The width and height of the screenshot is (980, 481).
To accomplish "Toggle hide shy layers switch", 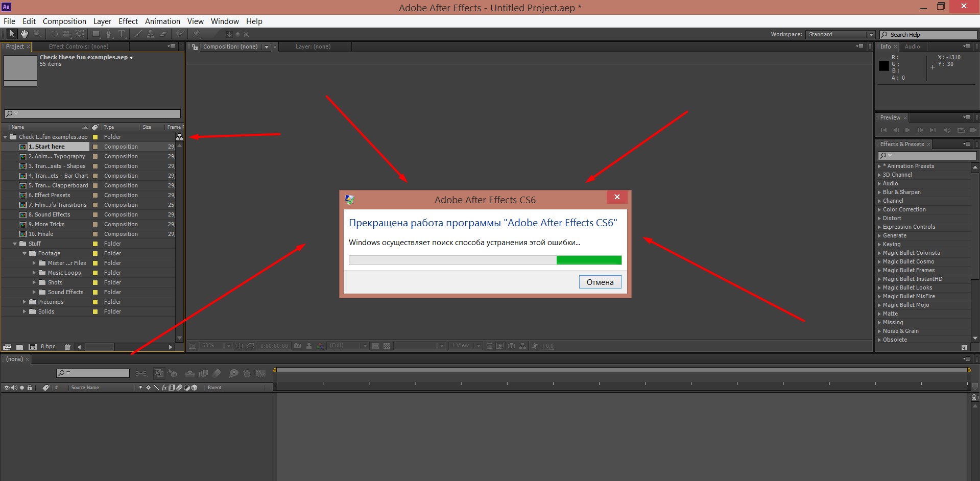I will (x=189, y=374).
